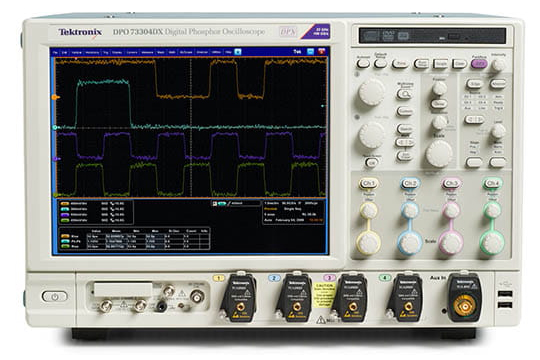Enable the blue Ch2 channel button
Viewport: 540px width, 360px height.
[x=410, y=184]
